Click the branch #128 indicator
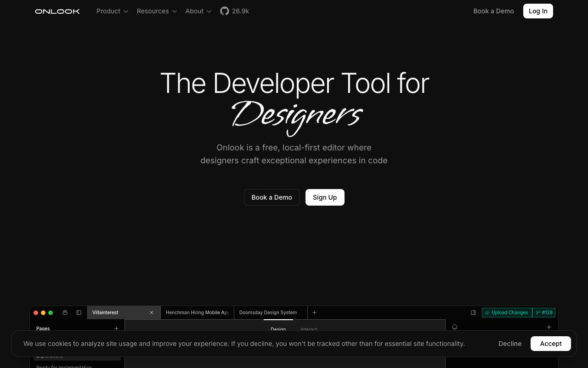 (x=544, y=312)
